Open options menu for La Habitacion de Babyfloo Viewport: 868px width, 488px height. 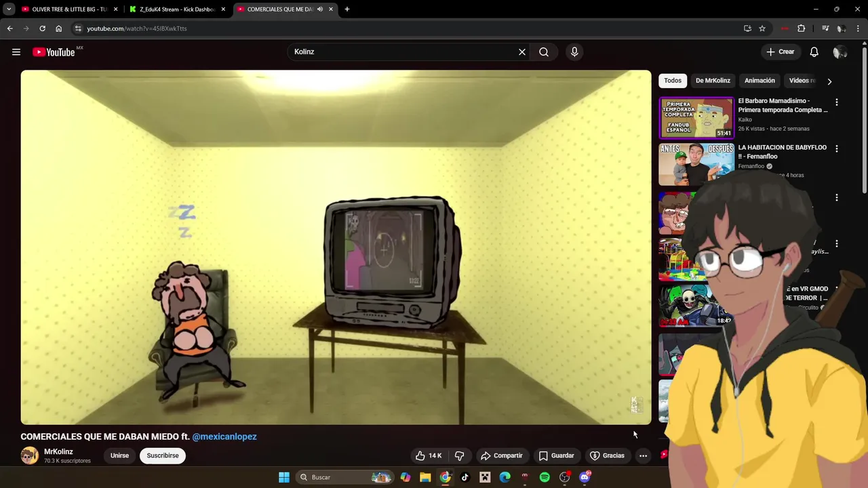[x=837, y=148]
